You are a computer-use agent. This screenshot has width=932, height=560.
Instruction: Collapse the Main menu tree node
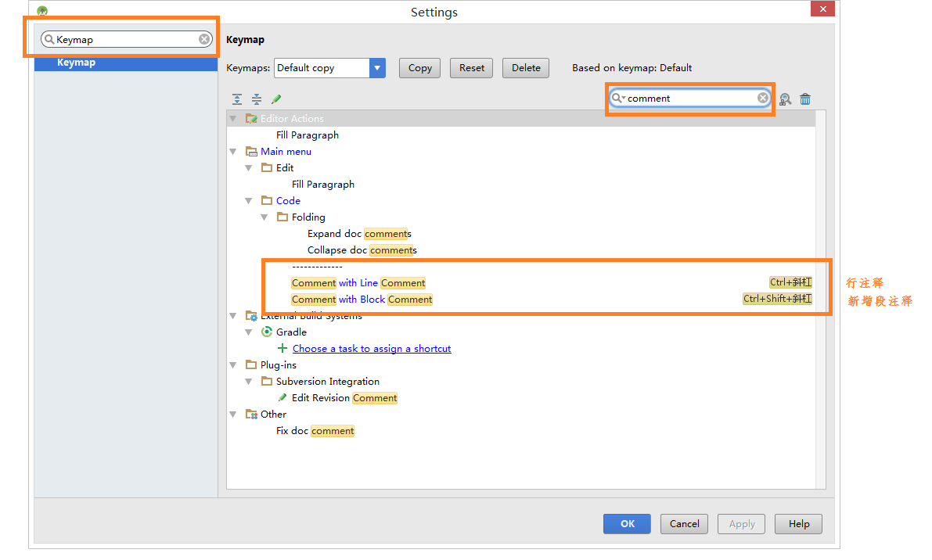(233, 152)
